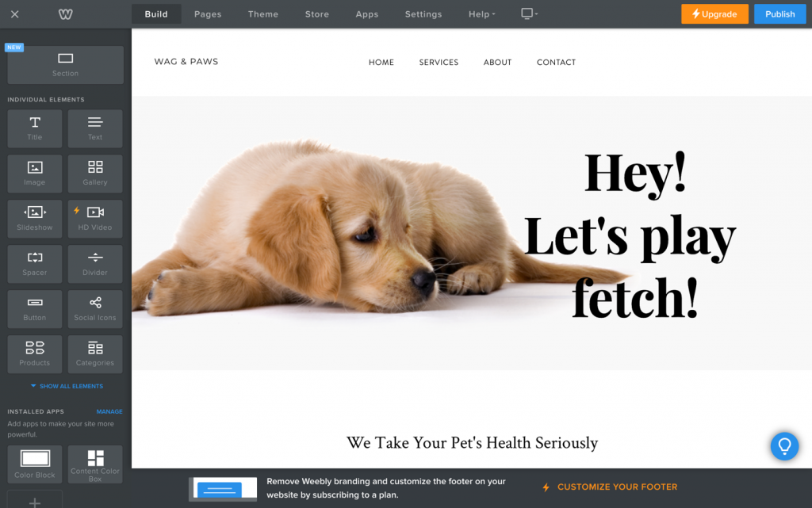The height and width of the screenshot is (508, 812).
Task: Click the orange Upgrade button
Action: pos(714,14)
